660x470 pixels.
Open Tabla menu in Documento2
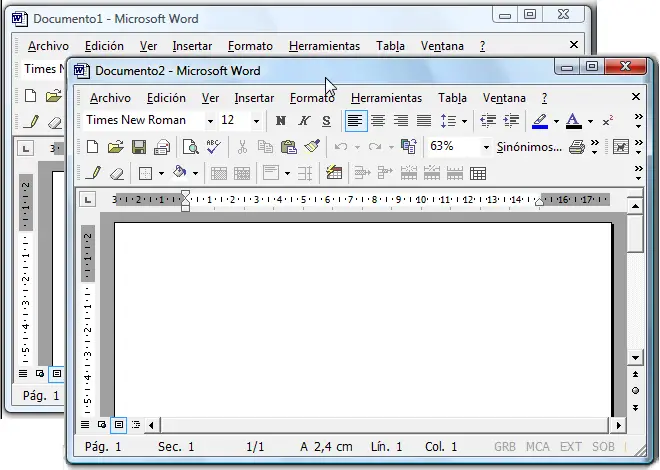[452, 98]
